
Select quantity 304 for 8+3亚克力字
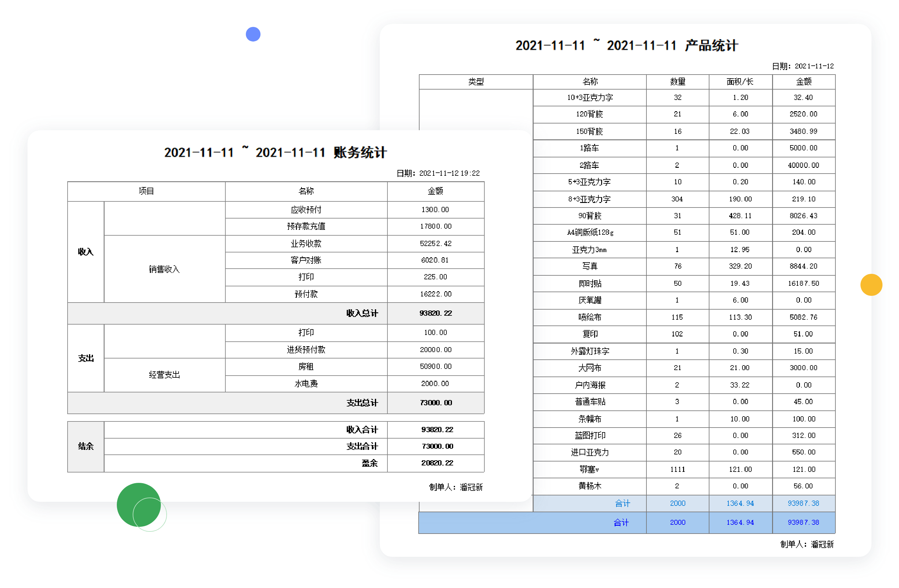[x=677, y=199]
